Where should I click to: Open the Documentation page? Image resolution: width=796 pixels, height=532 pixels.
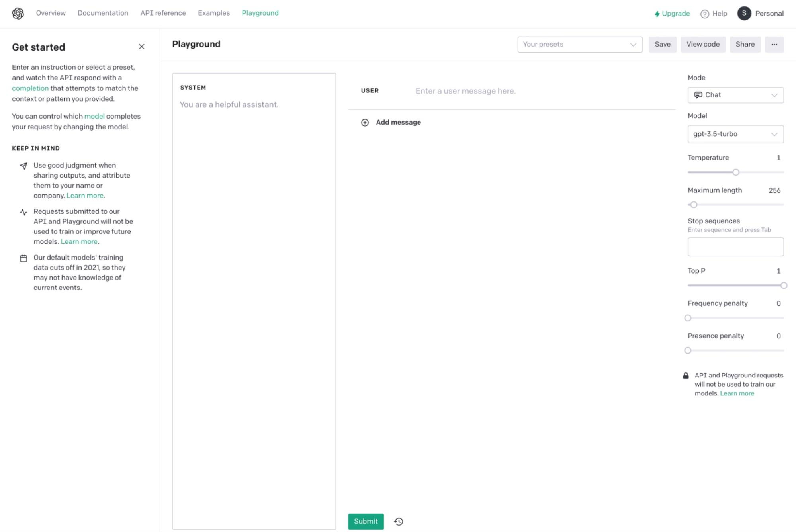pos(103,13)
